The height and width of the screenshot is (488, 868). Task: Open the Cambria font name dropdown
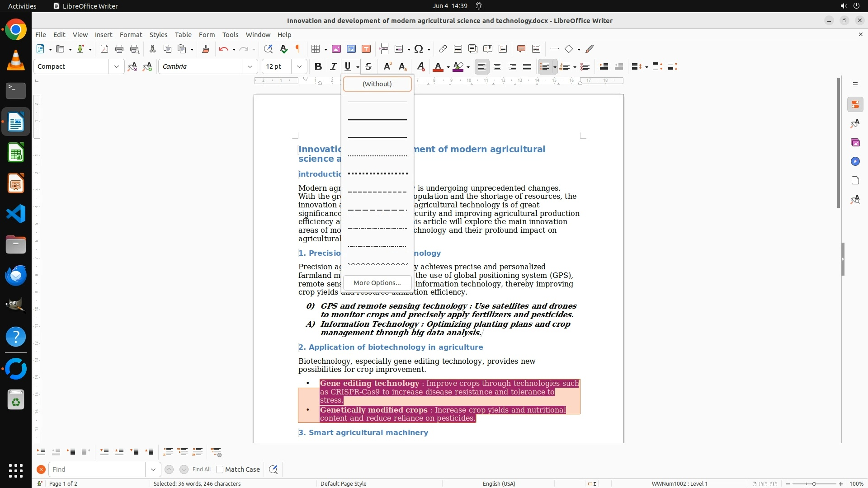(250, 66)
